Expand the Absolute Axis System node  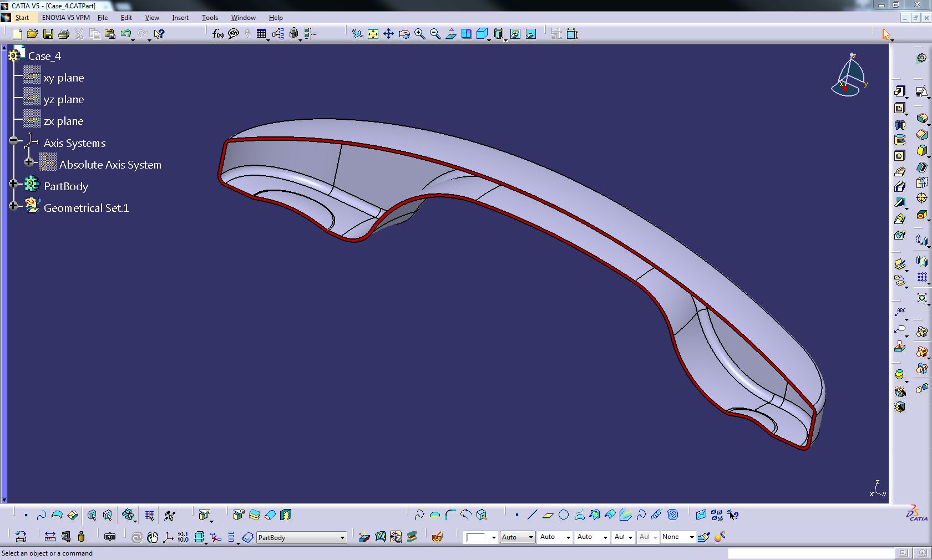(29, 162)
